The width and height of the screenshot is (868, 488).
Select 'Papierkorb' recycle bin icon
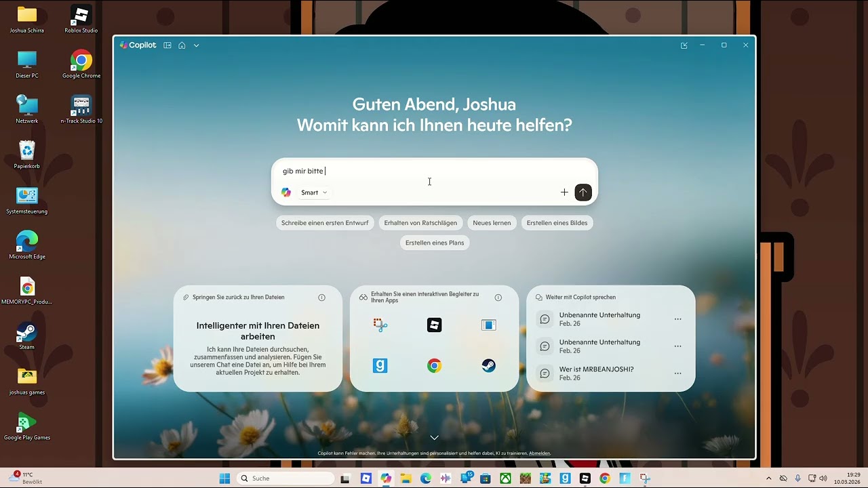[x=27, y=156]
